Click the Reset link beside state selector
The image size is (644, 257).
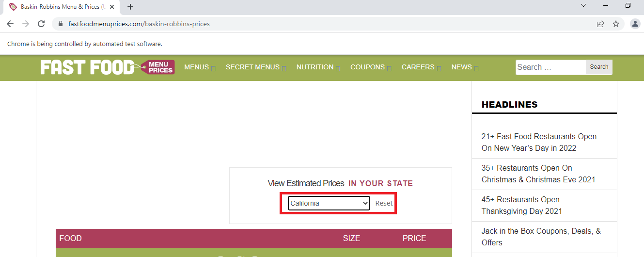click(x=384, y=203)
